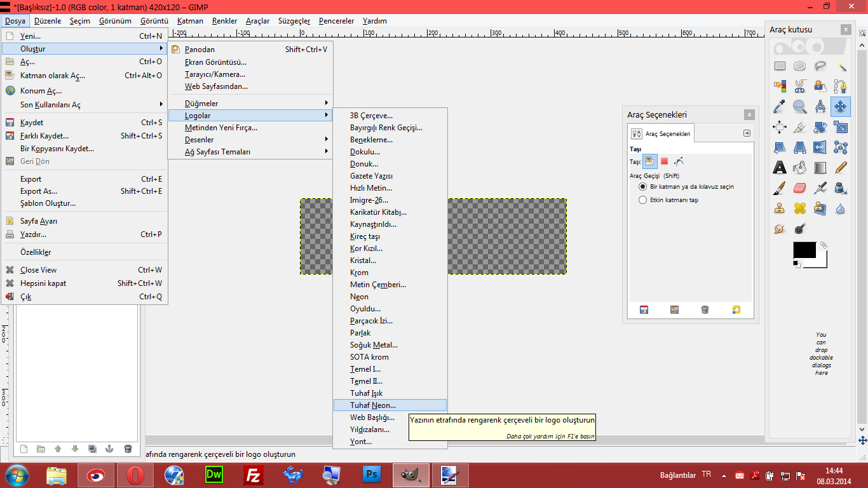Switch to the Araç Seçenekleri tab
The width and height of the screenshot is (868, 488).
tap(662, 134)
